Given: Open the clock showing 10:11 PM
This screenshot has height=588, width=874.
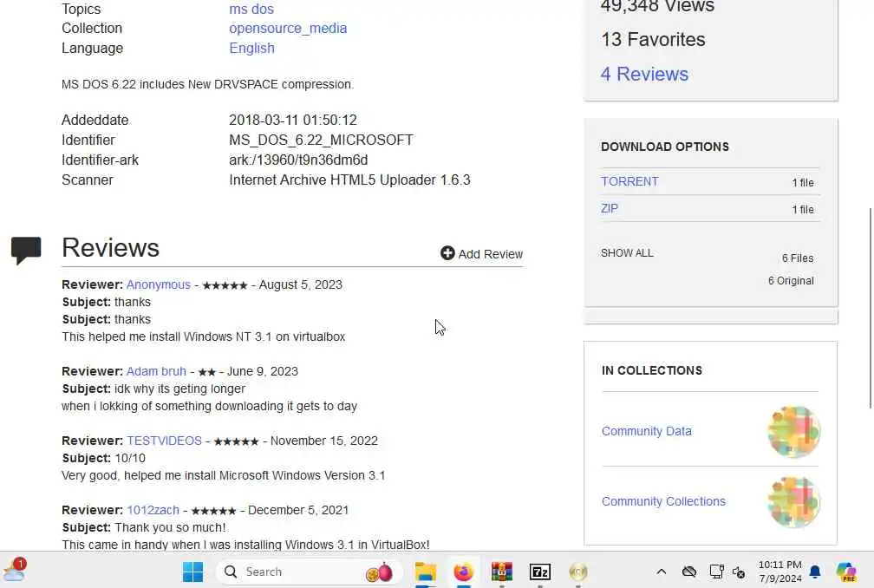Looking at the screenshot, I should (779, 572).
